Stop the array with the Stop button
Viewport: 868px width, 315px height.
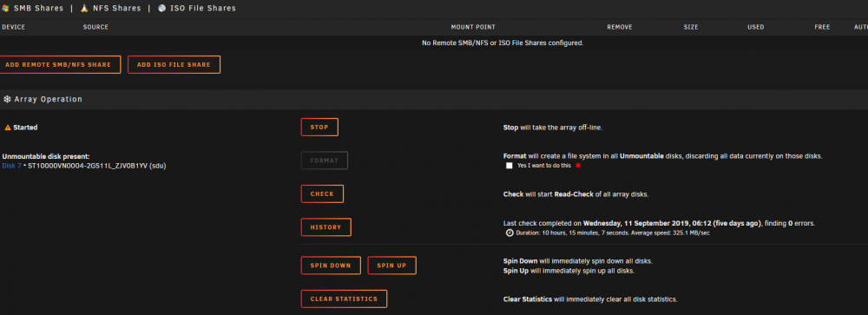pos(319,128)
